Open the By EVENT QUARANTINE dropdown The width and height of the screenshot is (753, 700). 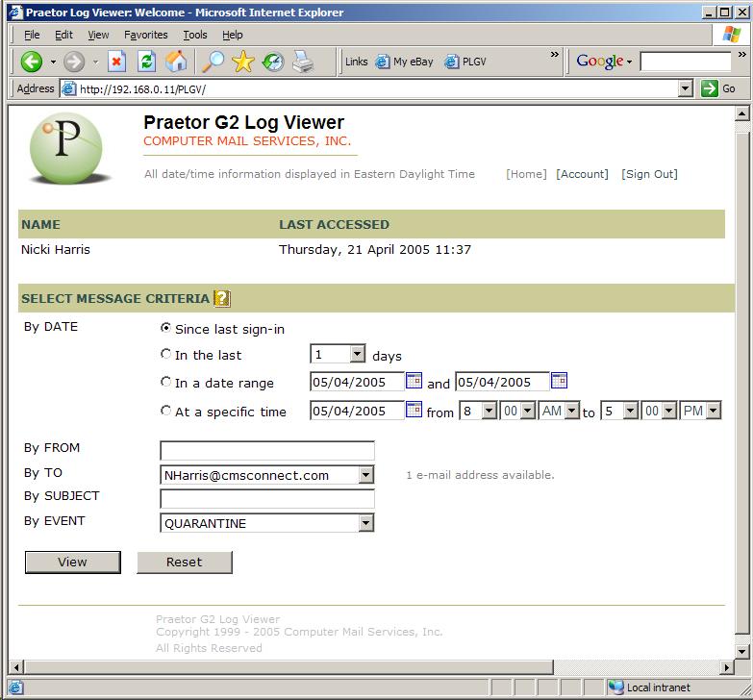[x=366, y=523]
